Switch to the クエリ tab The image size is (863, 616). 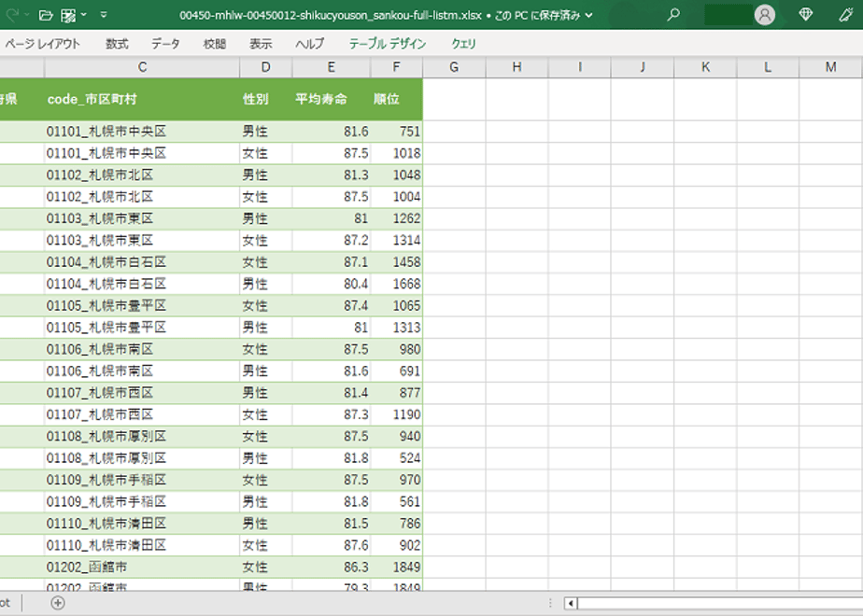pos(463,44)
